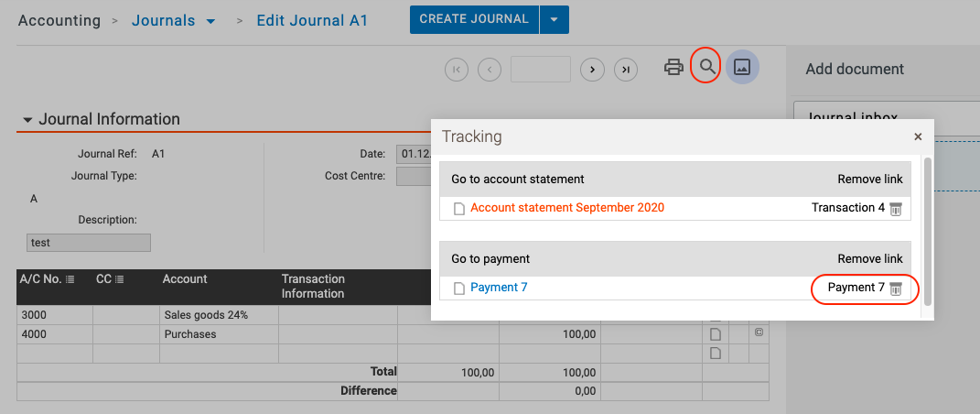This screenshot has height=414, width=980.
Task: Collapse the Journal Information section
Action: tap(27, 120)
